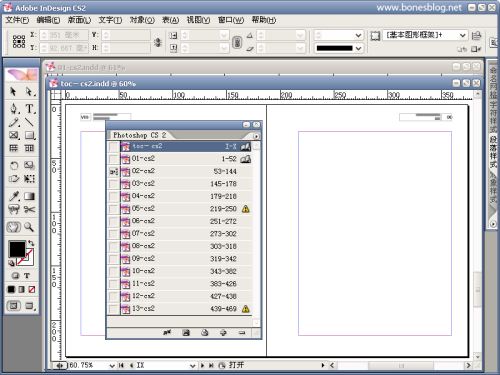This screenshot has width=500, height=375.
Task: Toggle style source box for 08-cs2
Action: click(114, 247)
